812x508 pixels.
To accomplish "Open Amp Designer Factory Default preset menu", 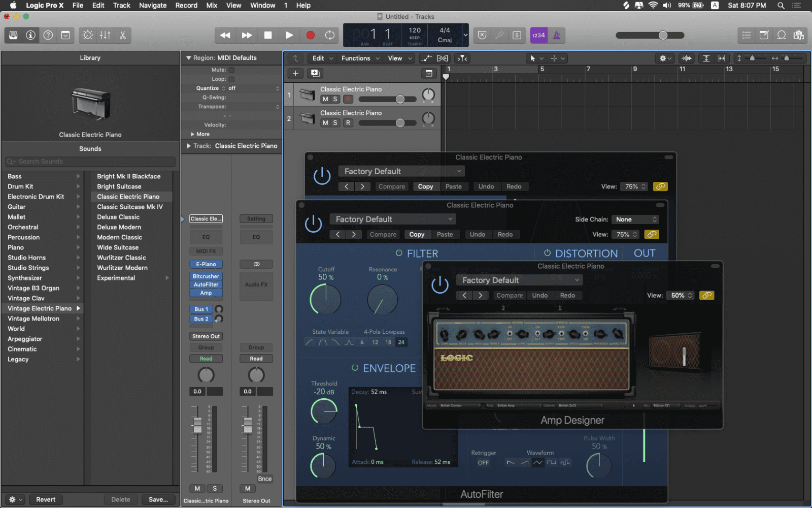I will pyautogui.click(x=519, y=280).
